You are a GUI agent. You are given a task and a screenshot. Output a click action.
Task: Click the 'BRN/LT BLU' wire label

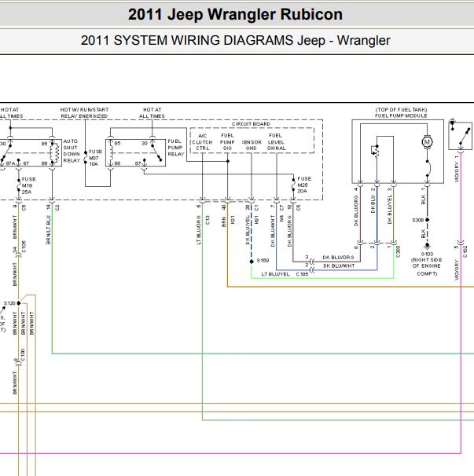(x=49, y=230)
